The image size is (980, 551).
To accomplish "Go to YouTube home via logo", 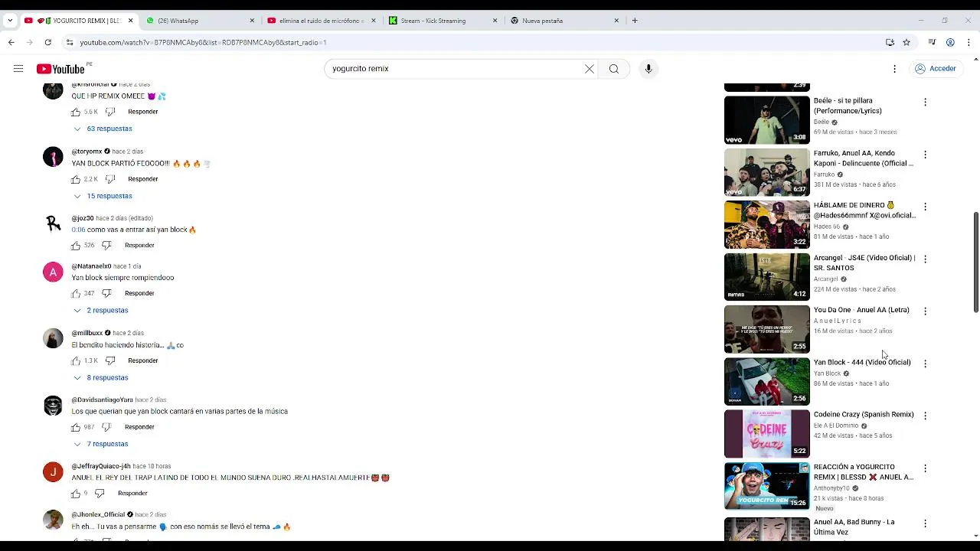I will 60,69.
